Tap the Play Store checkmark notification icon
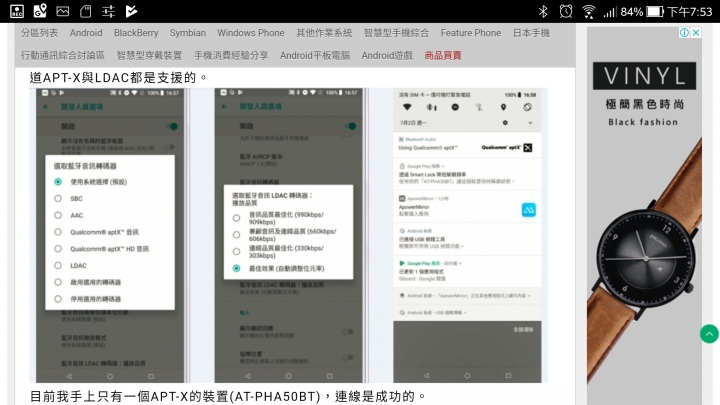 [131, 11]
